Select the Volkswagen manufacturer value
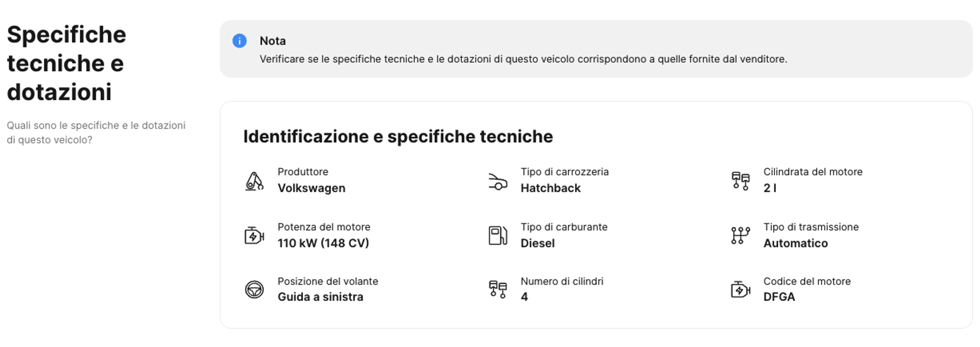Screen dimensions: 980x347 312,188
